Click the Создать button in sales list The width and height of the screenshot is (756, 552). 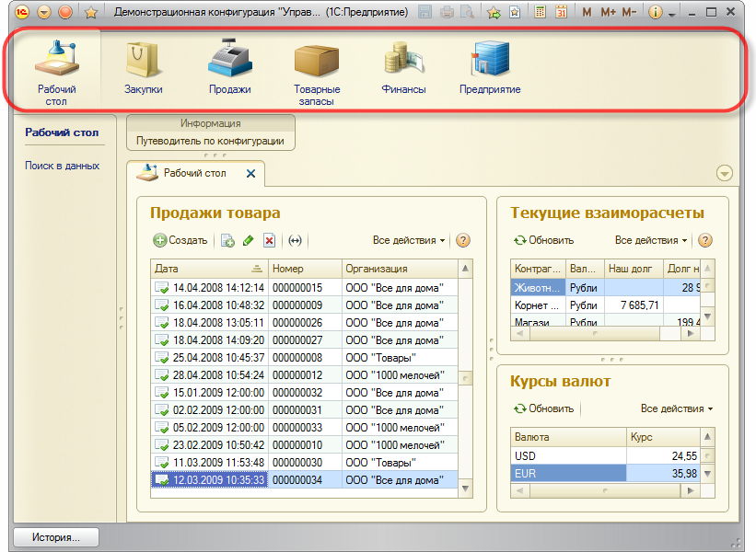click(180, 240)
